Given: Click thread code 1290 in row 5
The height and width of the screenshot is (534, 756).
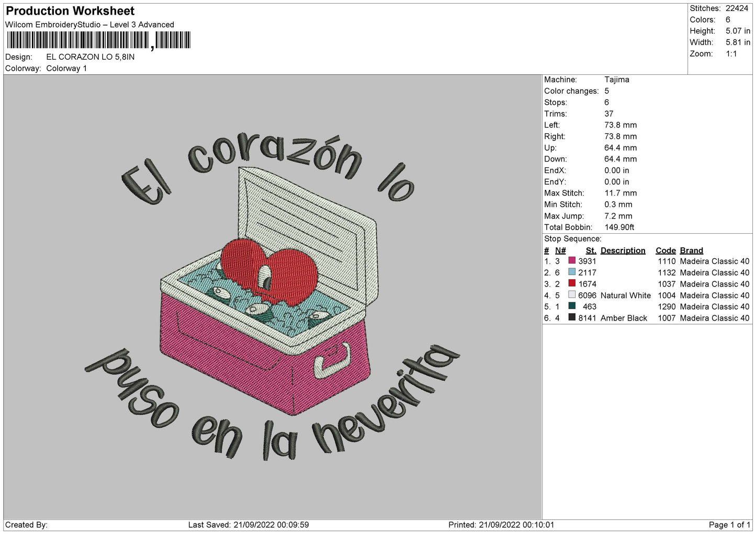Looking at the screenshot, I should [667, 306].
